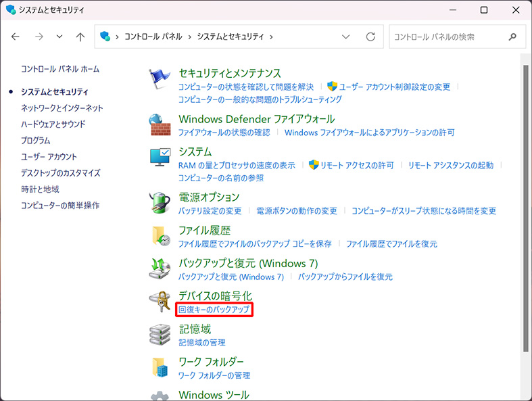Open システム heading link
The image size is (532, 401).
coord(195,151)
